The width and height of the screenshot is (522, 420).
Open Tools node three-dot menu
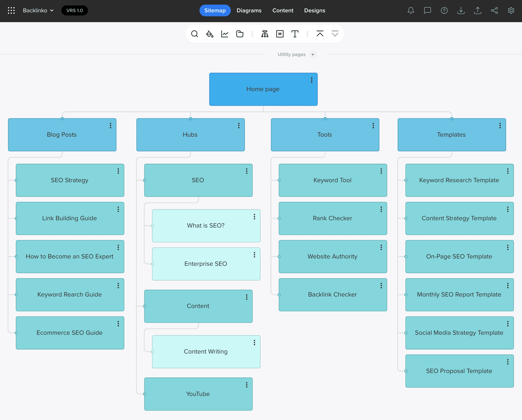(373, 125)
